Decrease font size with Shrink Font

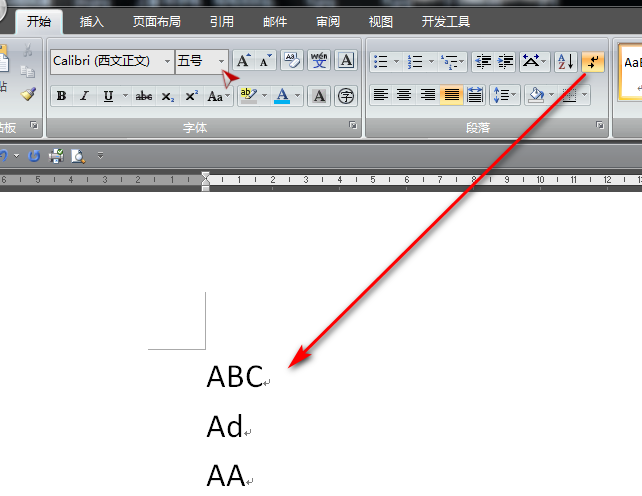(265, 61)
